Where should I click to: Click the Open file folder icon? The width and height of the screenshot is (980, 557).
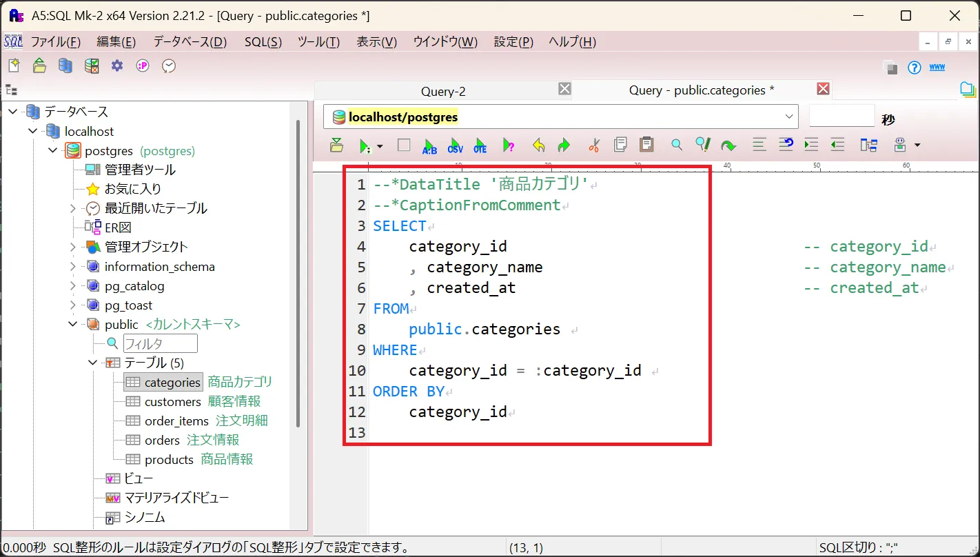tap(39, 65)
